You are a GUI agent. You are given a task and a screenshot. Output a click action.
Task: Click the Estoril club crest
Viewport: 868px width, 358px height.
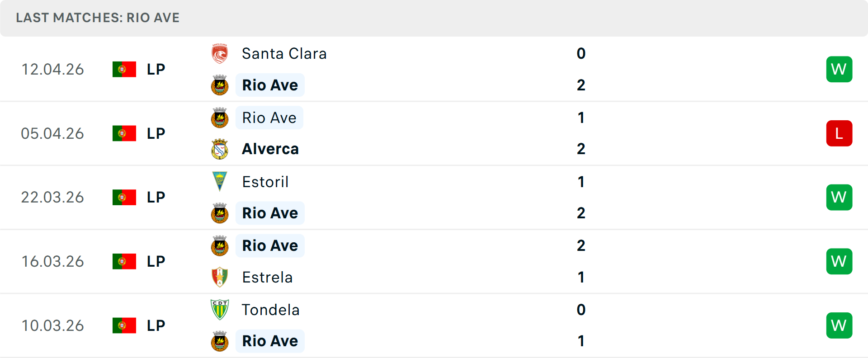click(x=220, y=182)
